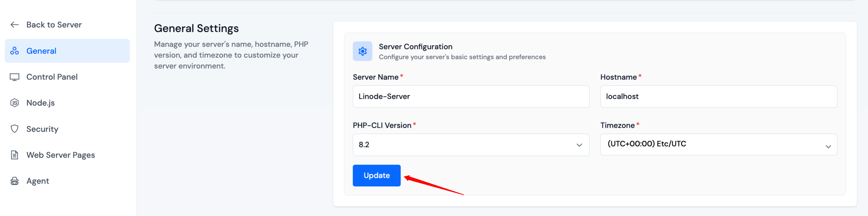Click the Agent icon in sidebar
The height and width of the screenshot is (216, 868).
tap(14, 181)
